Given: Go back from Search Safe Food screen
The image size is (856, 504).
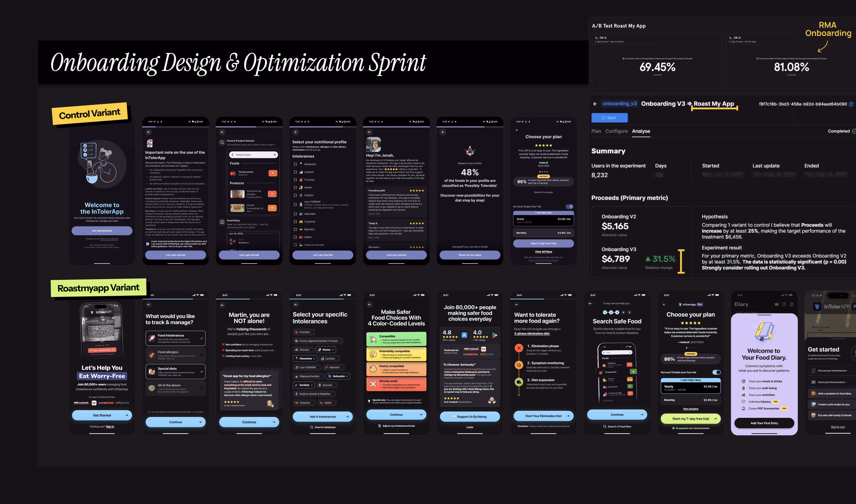Looking at the screenshot, I should (x=590, y=304).
